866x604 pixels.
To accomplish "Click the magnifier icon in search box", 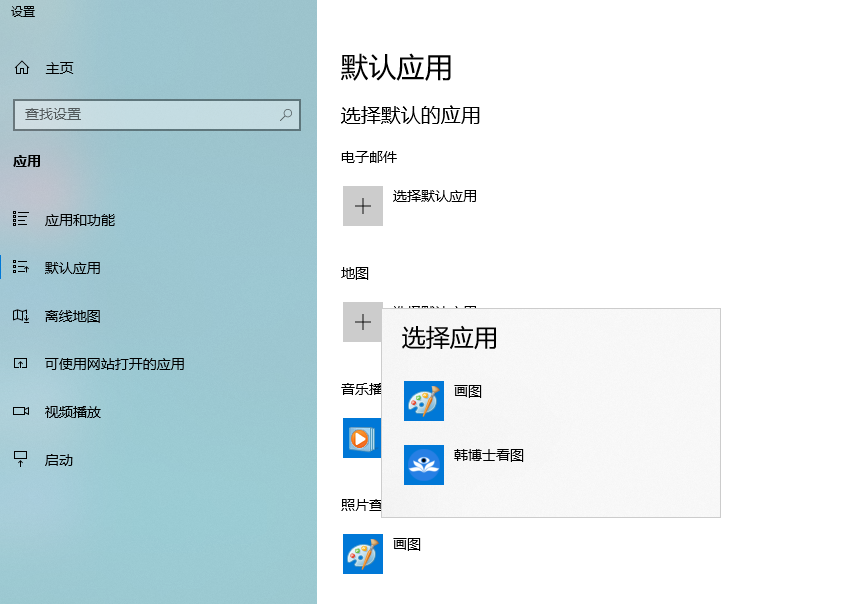I will [286, 115].
